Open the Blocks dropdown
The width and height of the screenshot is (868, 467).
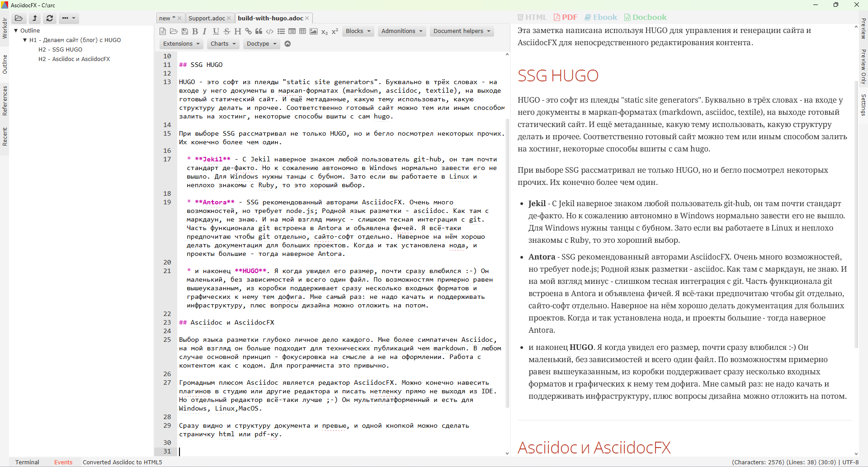click(x=358, y=31)
